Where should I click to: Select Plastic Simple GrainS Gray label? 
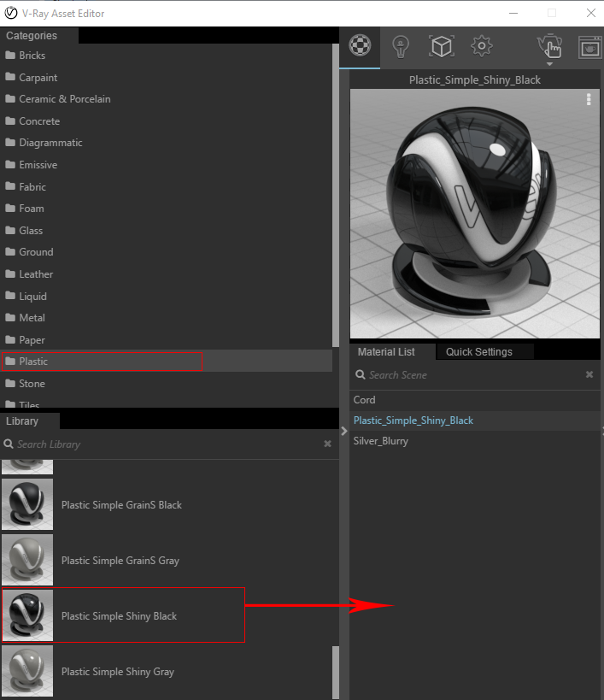[120, 561]
